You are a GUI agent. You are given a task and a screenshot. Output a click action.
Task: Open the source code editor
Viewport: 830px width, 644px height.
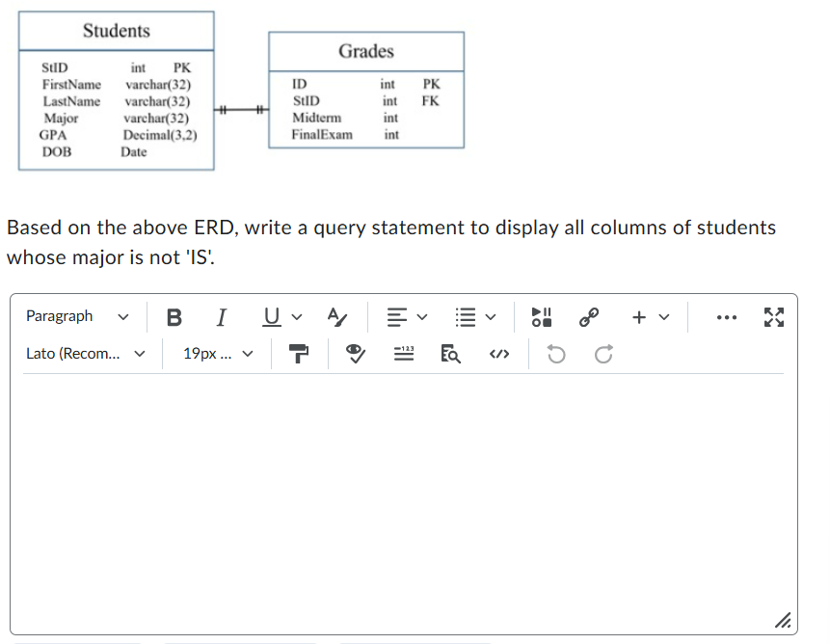[x=499, y=354]
